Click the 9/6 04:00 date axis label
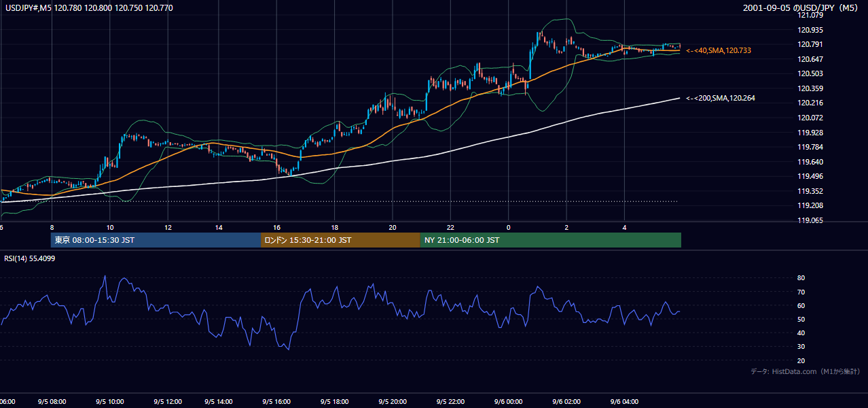The image size is (868, 408). (x=624, y=402)
